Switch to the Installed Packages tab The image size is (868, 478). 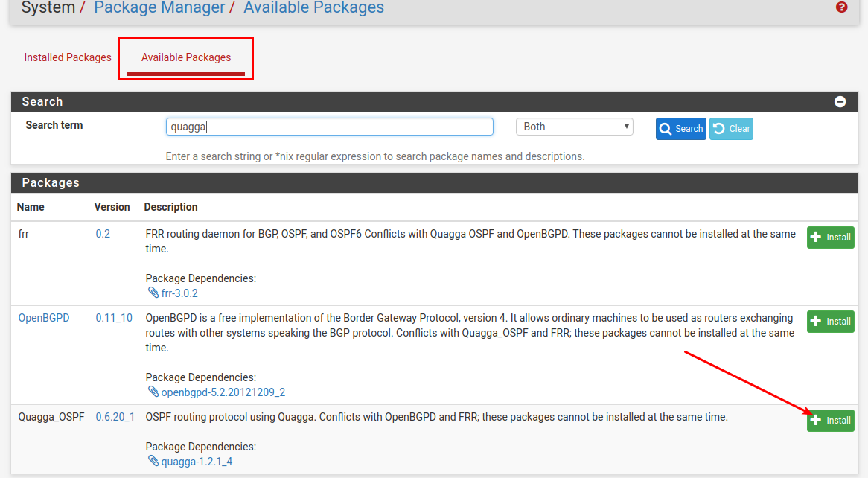68,57
